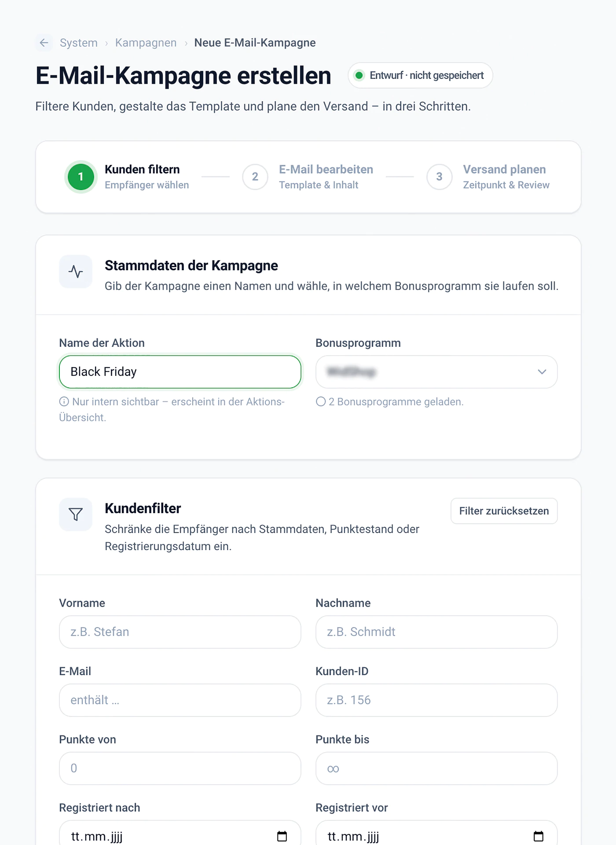Reset filters with Filter zurücksetzen
Screen dimensions: 616x845
coord(504,511)
